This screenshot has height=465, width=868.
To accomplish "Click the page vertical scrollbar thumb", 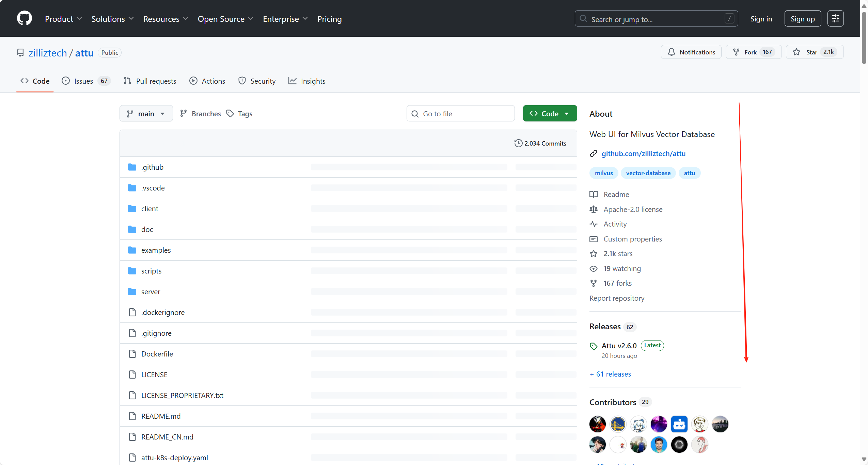I will [864, 37].
